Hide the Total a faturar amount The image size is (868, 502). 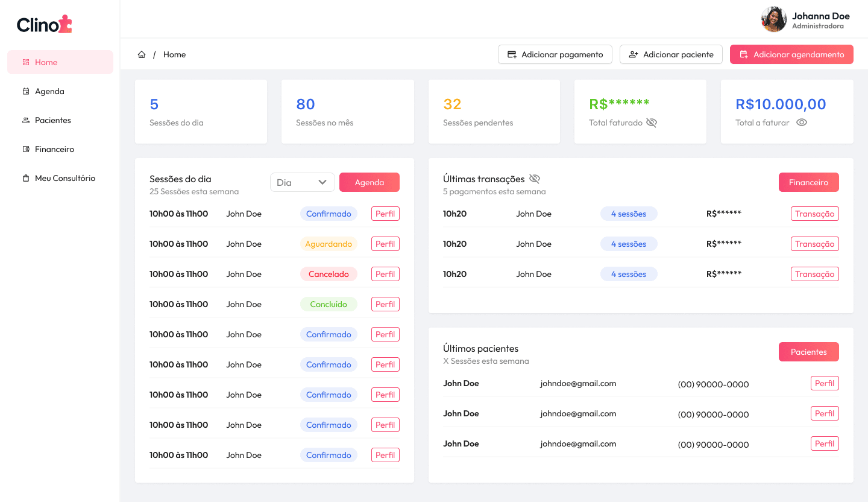[x=802, y=122]
